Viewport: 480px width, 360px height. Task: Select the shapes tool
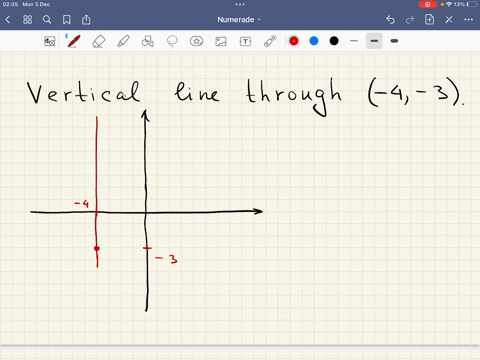[147, 41]
